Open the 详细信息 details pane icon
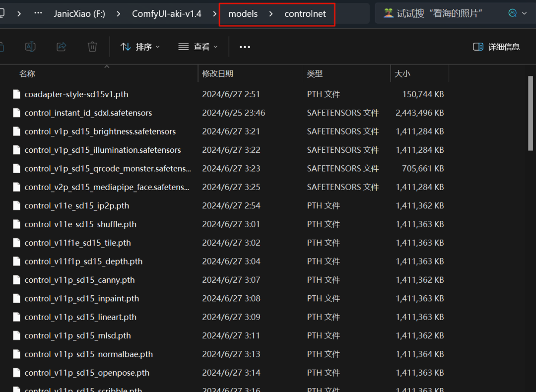Screen dimensions: 536x392 [495, 46]
